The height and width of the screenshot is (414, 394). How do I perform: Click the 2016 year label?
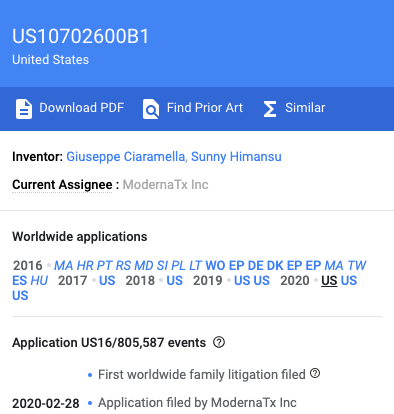tap(28, 266)
